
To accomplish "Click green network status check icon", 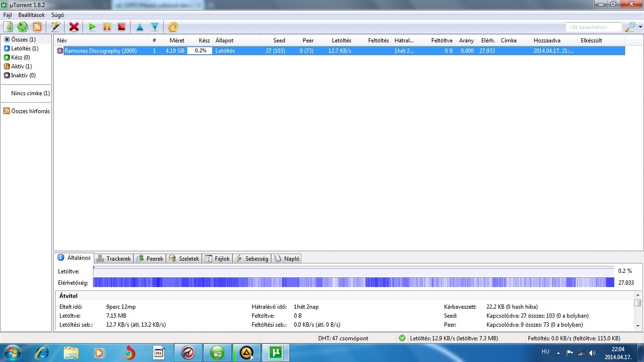I will coord(402,338).
